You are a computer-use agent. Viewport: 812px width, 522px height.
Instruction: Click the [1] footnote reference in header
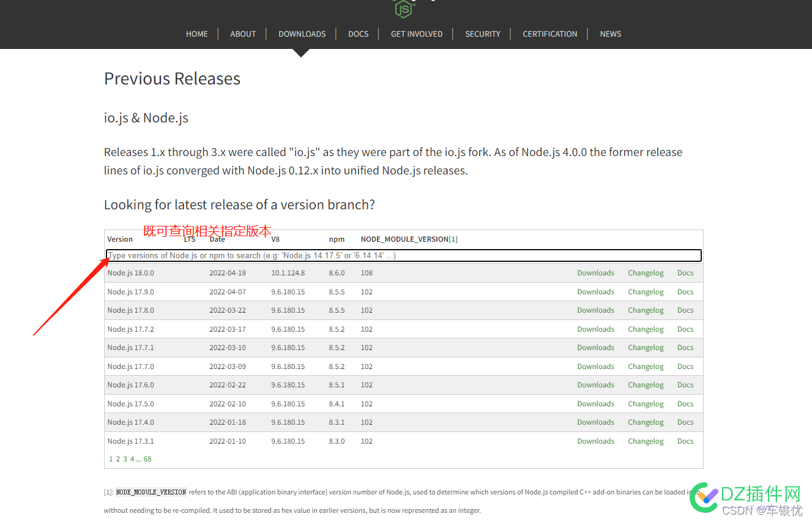point(453,239)
